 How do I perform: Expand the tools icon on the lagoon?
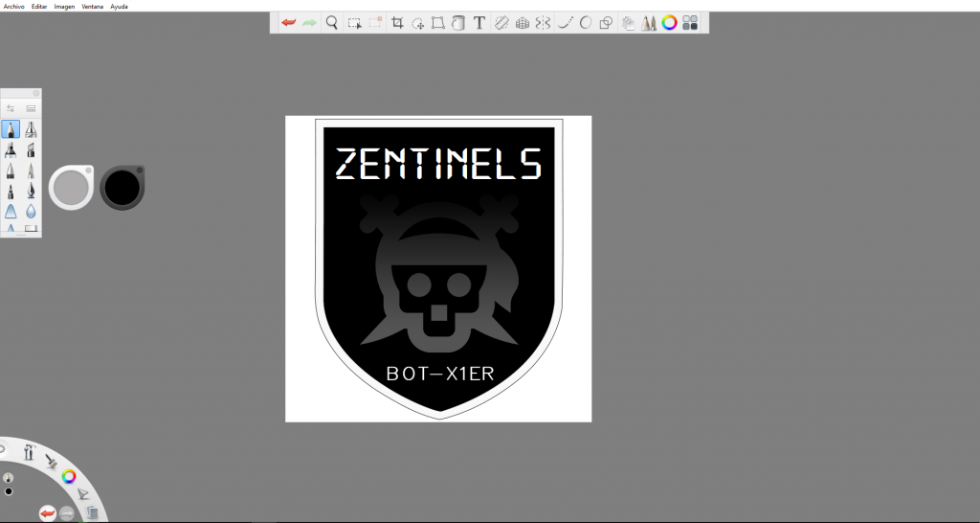(30, 453)
